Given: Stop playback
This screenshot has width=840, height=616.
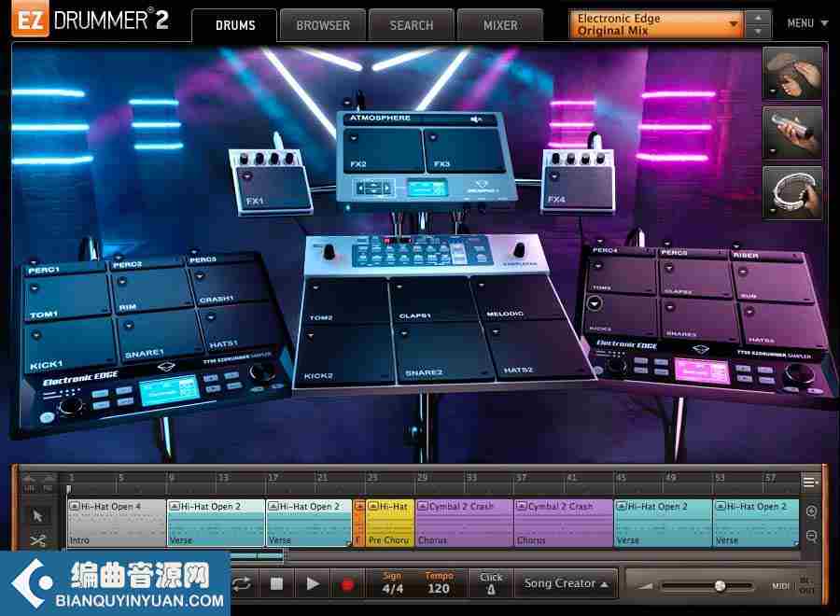Looking at the screenshot, I should click(x=276, y=583).
